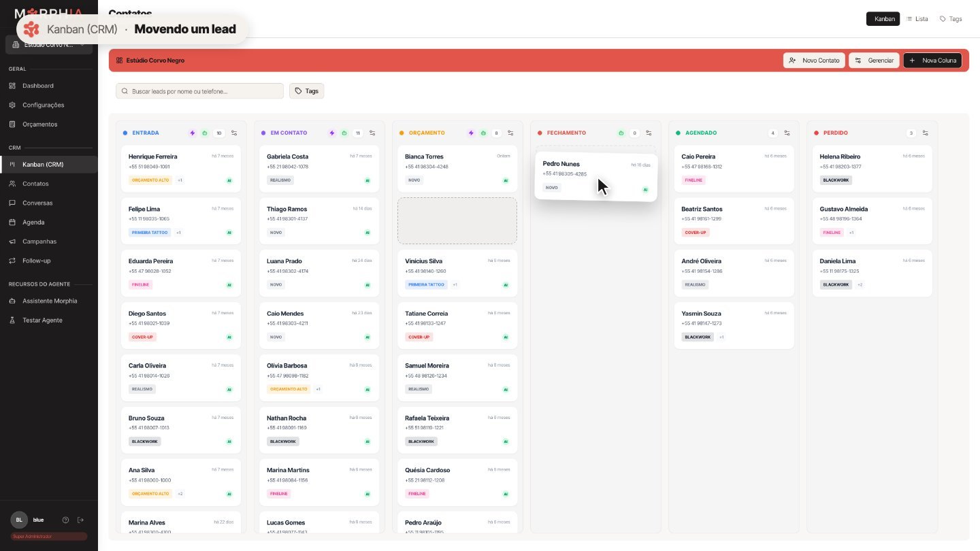980x551 pixels.
Task: Toggle Em Contato column automation bolt
Action: click(x=332, y=133)
